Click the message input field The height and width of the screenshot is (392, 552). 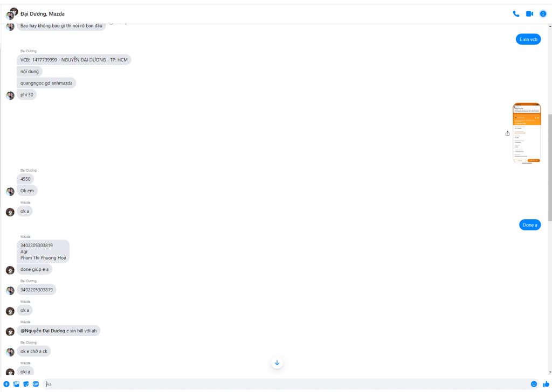286,384
